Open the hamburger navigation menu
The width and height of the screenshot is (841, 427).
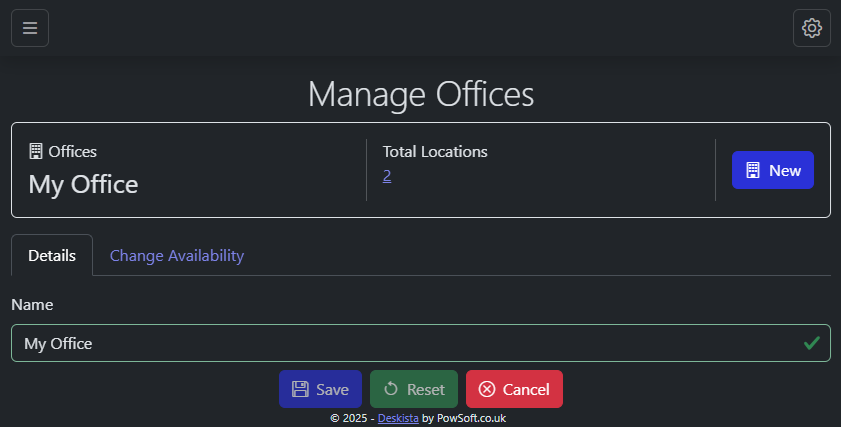(x=30, y=28)
